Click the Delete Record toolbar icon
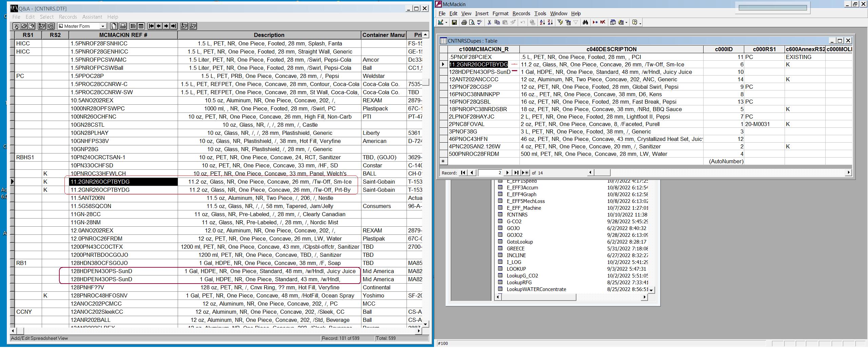The height and width of the screenshot is (351, 868). pyautogui.click(x=603, y=22)
